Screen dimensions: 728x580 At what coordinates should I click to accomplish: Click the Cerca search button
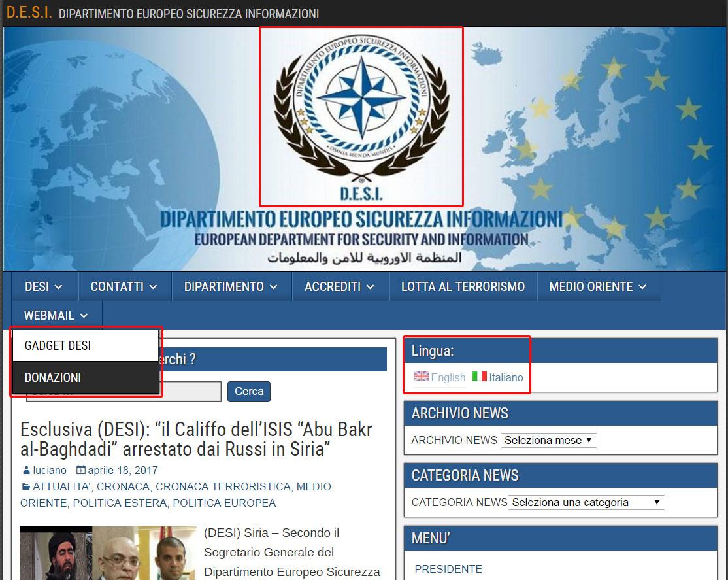(x=249, y=391)
